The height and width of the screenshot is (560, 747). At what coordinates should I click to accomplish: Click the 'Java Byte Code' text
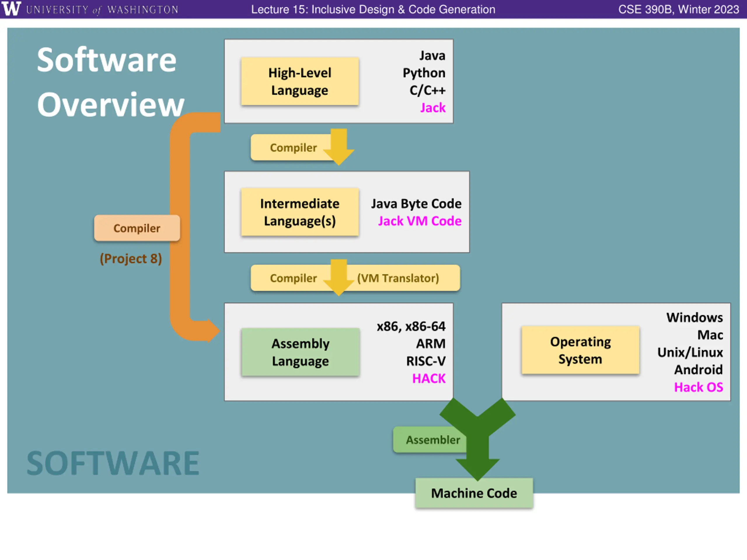click(416, 204)
